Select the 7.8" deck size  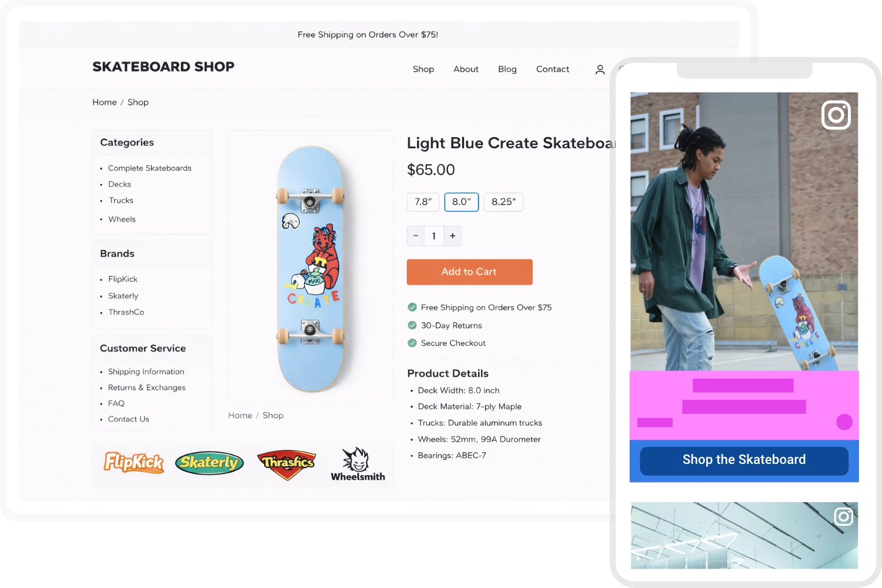pos(423,202)
